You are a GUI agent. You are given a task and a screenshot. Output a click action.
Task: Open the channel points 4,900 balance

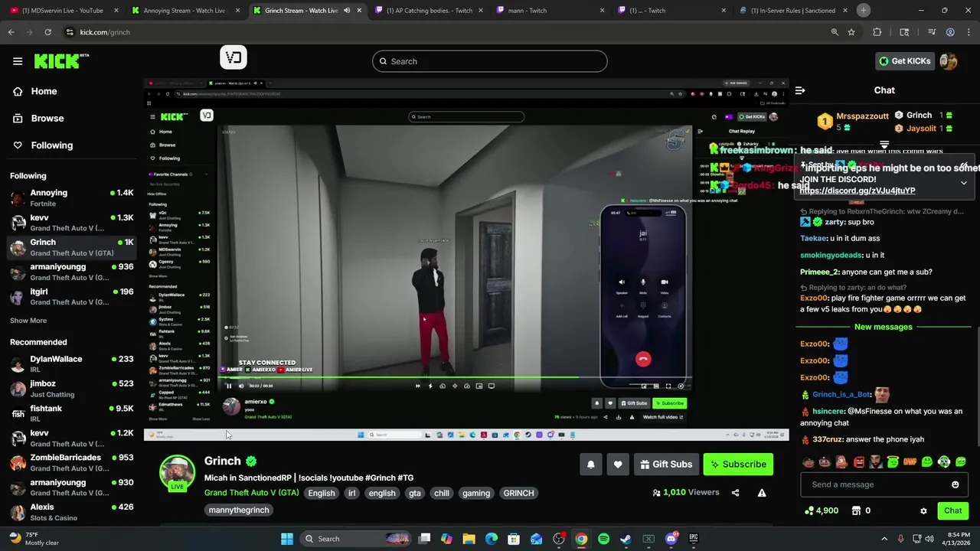point(822,510)
